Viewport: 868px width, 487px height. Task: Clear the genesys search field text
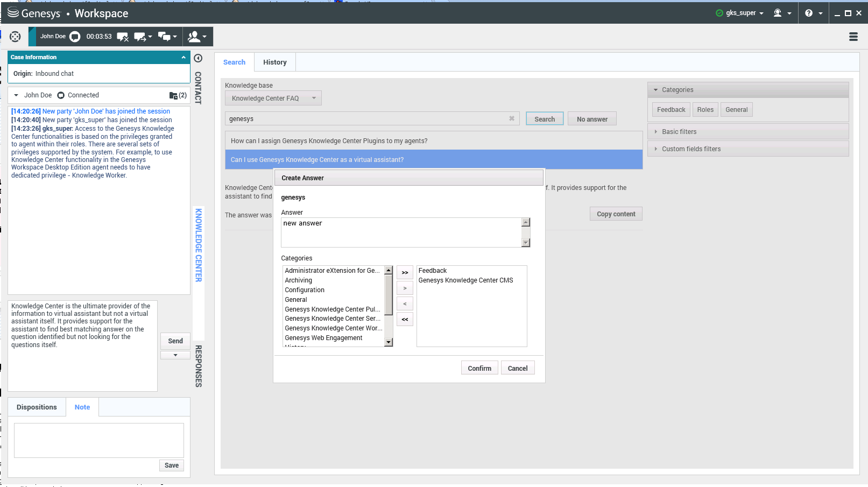point(512,118)
